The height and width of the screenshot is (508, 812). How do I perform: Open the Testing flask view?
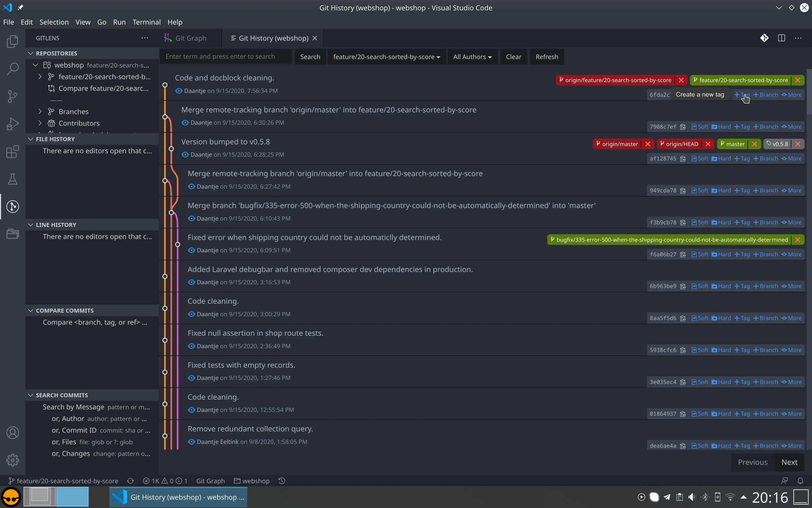pos(12,179)
